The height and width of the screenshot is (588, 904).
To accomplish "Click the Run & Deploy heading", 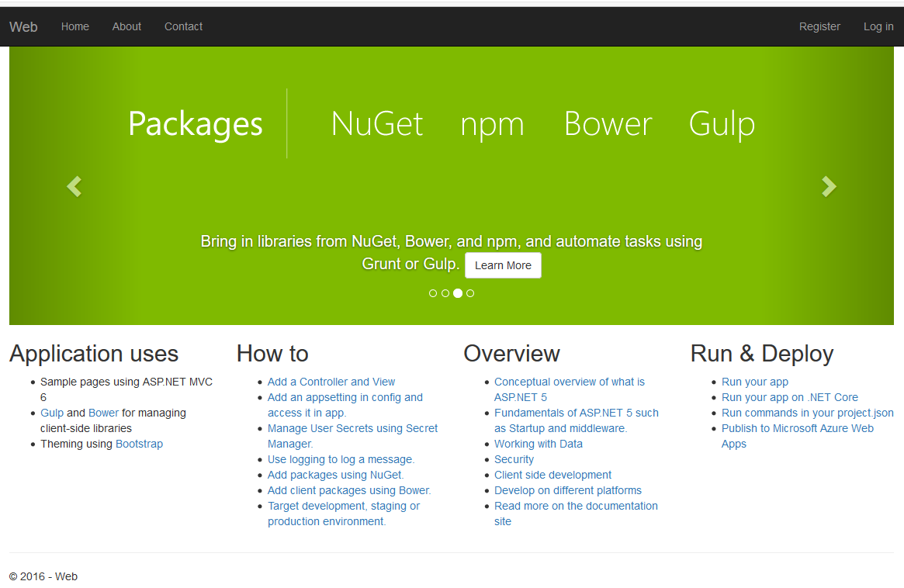I will [762, 354].
